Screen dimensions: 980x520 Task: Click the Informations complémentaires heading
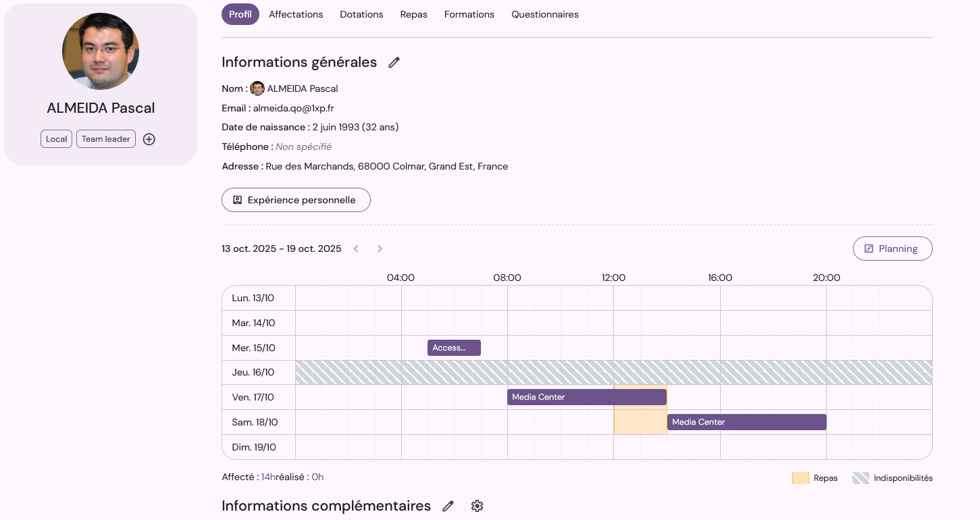click(326, 506)
